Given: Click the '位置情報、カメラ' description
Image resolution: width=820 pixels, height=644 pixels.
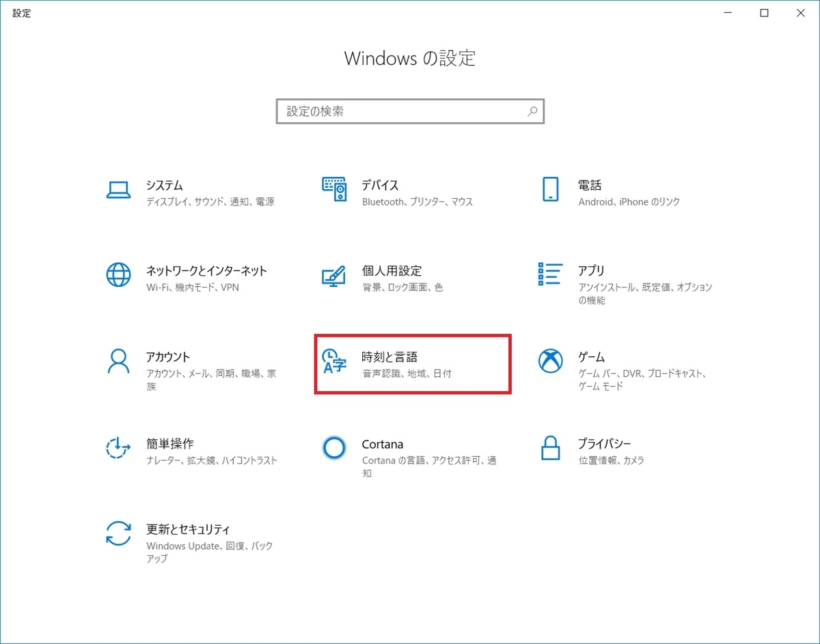Looking at the screenshot, I should pos(611,460).
